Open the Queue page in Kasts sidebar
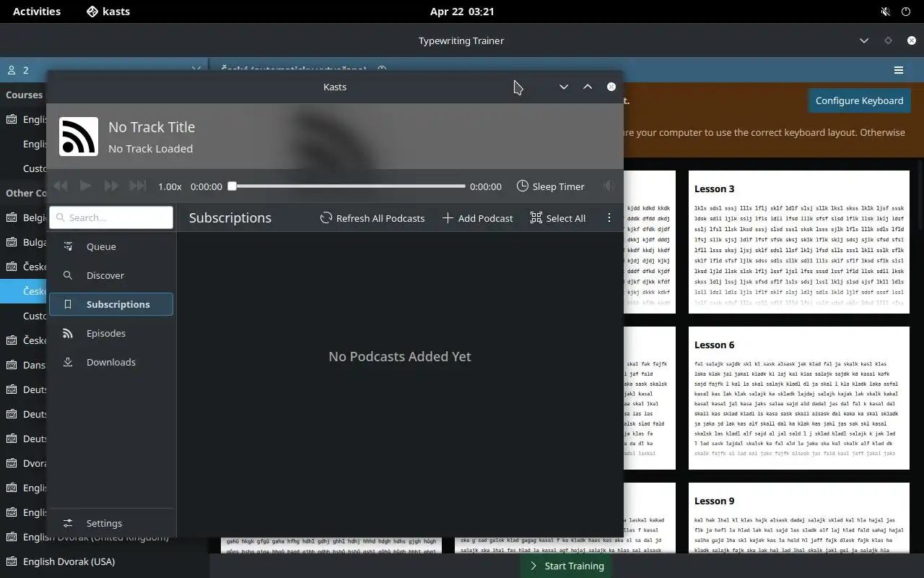The height and width of the screenshot is (578, 924). pos(111,246)
